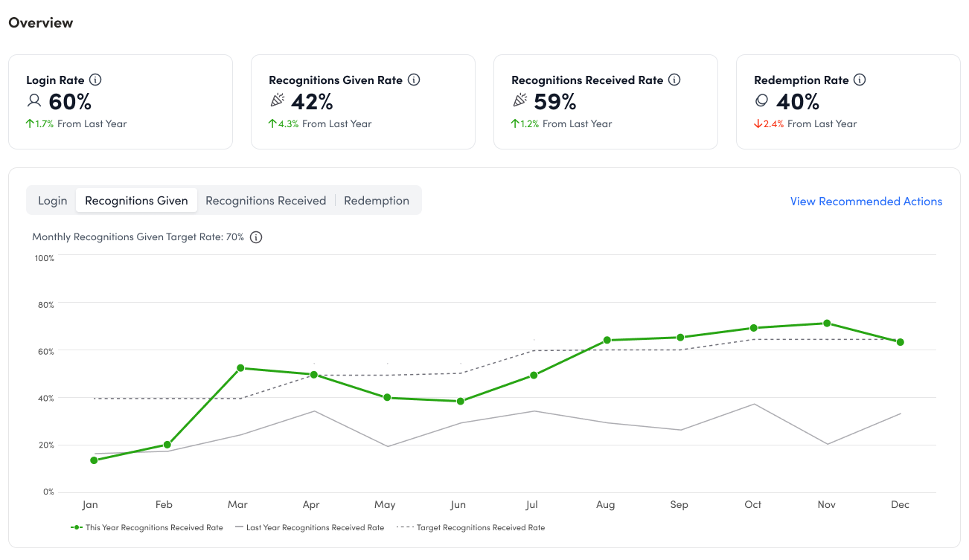Select the Redemption Rate summary card
969x560 pixels.
click(x=848, y=102)
